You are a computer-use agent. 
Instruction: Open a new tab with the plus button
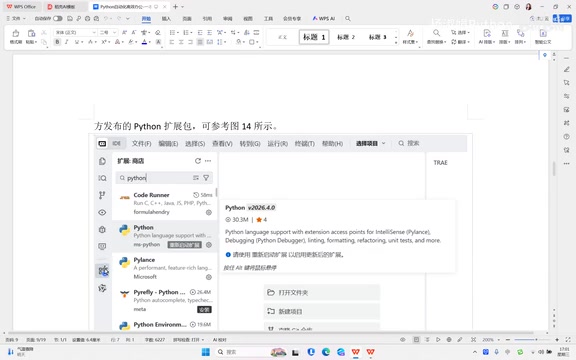coord(175,7)
